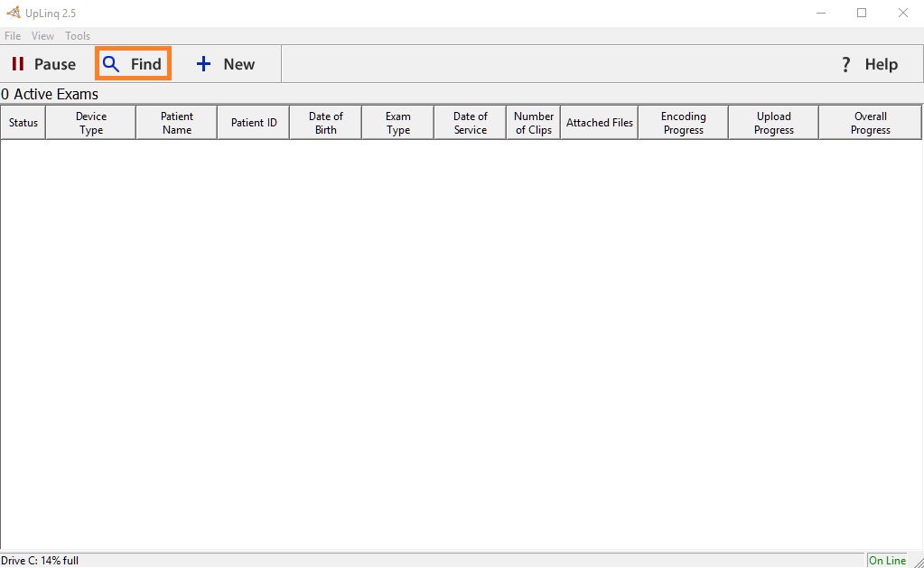Sort by Device Type column
Screen dimensions: 924x568
click(x=91, y=123)
